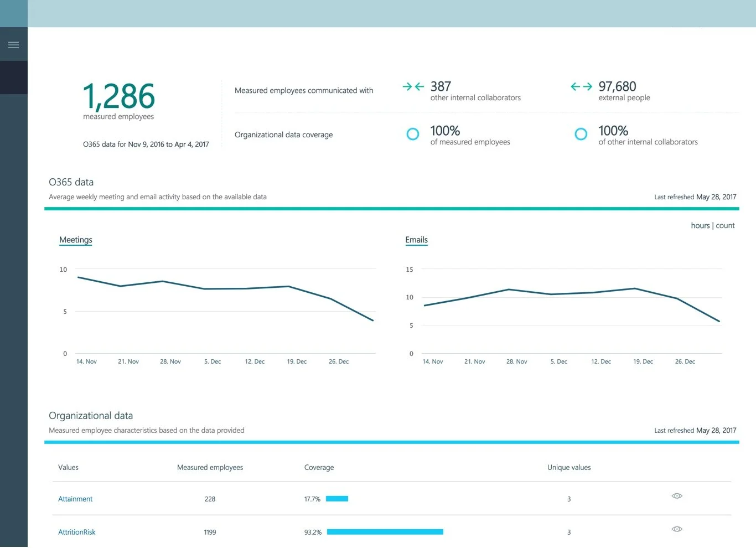Open the Attainment attribute link
This screenshot has height=548, width=756.
pyautogui.click(x=75, y=499)
